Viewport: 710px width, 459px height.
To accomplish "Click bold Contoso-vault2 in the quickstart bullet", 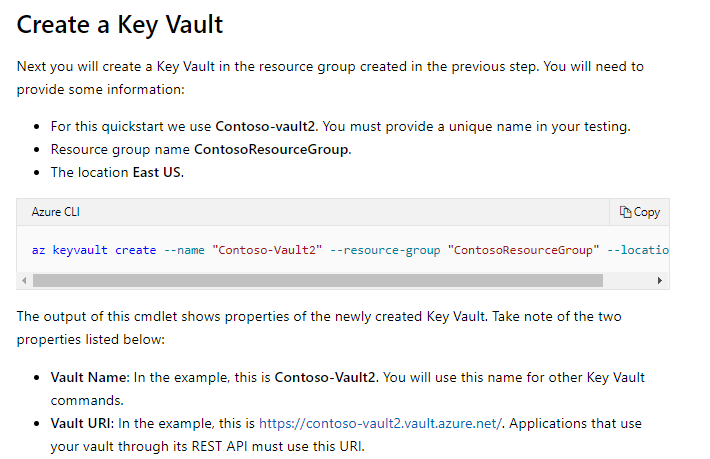I will click(x=260, y=127).
